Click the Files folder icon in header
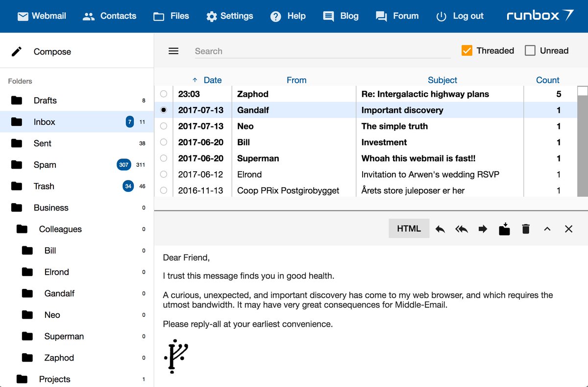Image resolution: width=588 pixels, height=387 pixels. [x=159, y=16]
